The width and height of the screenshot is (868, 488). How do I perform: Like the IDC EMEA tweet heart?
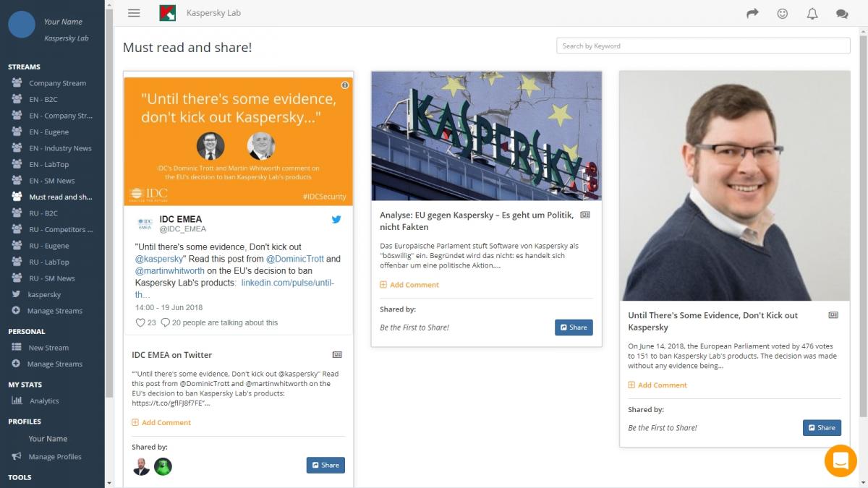tap(141, 322)
